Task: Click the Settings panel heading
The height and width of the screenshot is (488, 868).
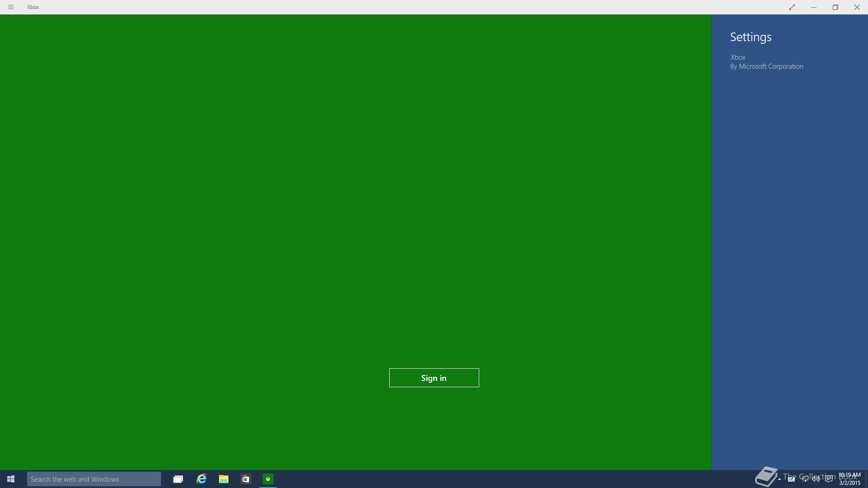Action: (751, 37)
